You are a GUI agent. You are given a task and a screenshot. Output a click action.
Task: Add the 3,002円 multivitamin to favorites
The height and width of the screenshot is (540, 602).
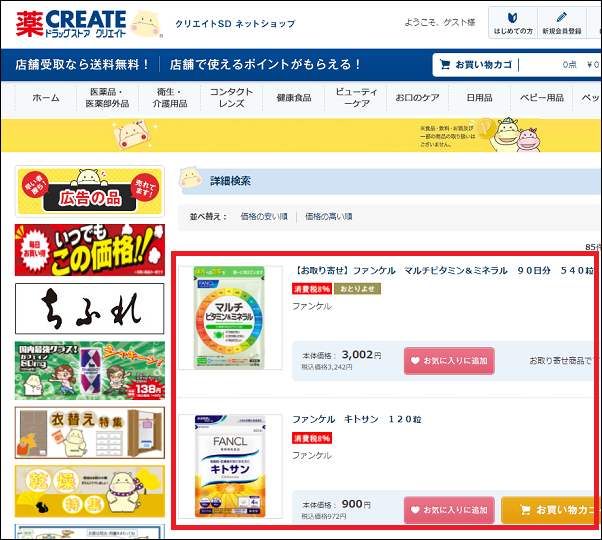(x=449, y=361)
